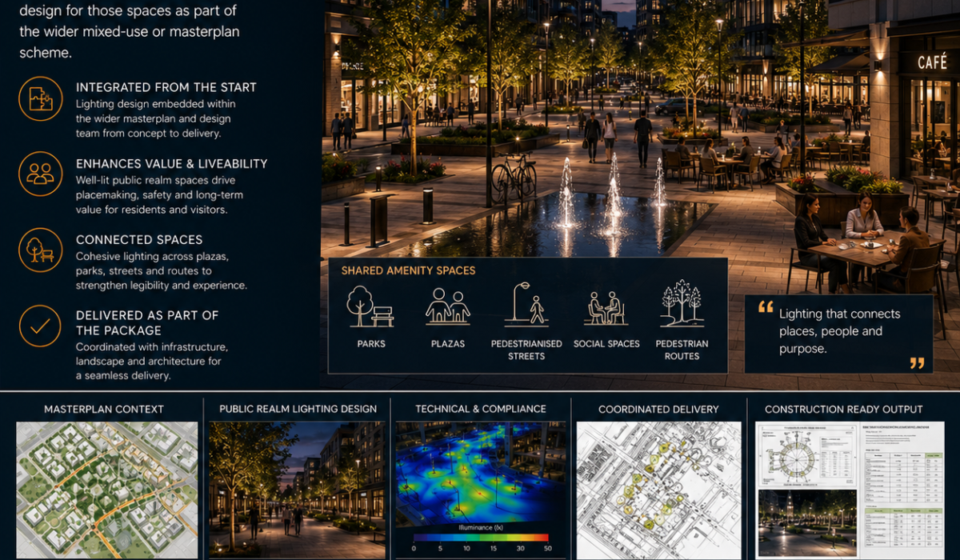Click the Illuminance (lx) colour scale bar
Viewport: 960px width, 560px height.
pos(481,538)
